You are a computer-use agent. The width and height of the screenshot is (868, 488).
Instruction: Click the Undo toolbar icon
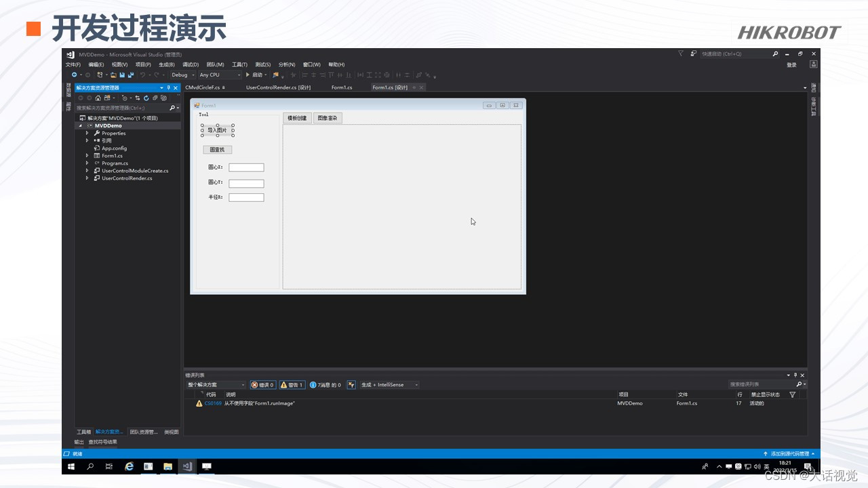tap(142, 75)
